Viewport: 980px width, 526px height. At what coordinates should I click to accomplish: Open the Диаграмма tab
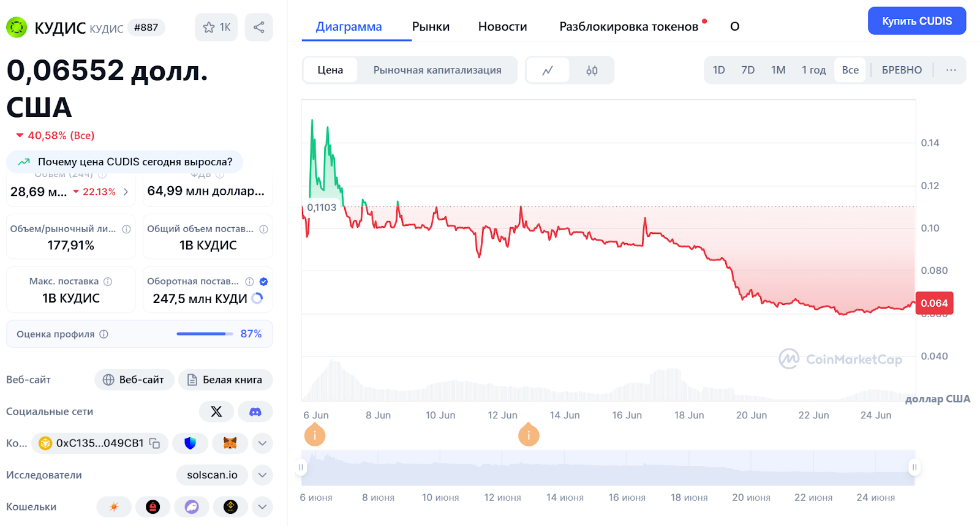[349, 26]
